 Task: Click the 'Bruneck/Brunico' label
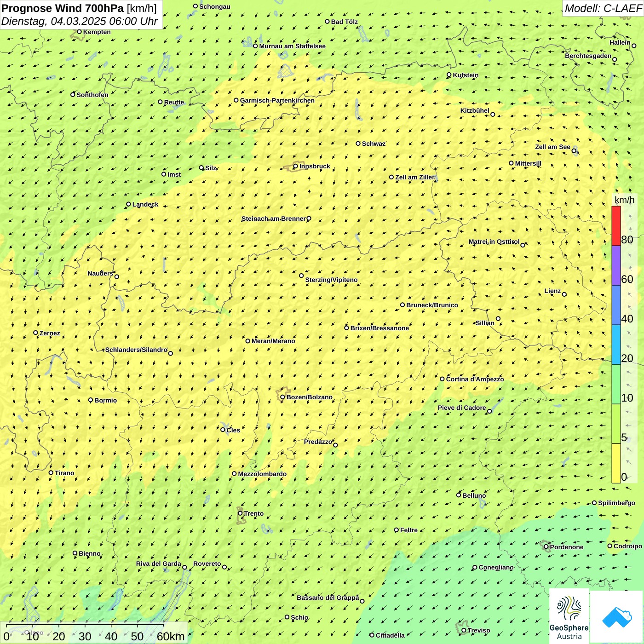(x=432, y=305)
